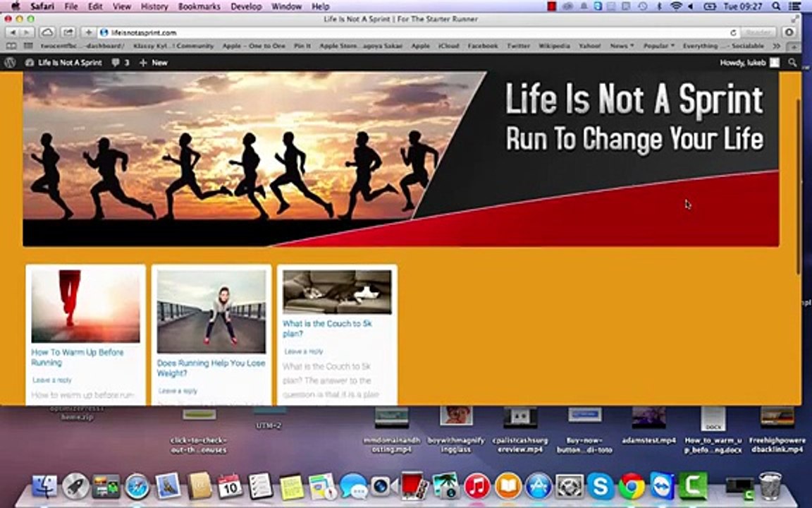The image size is (812, 508).
Task: Open the Edit menu
Action: click(94, 6)
